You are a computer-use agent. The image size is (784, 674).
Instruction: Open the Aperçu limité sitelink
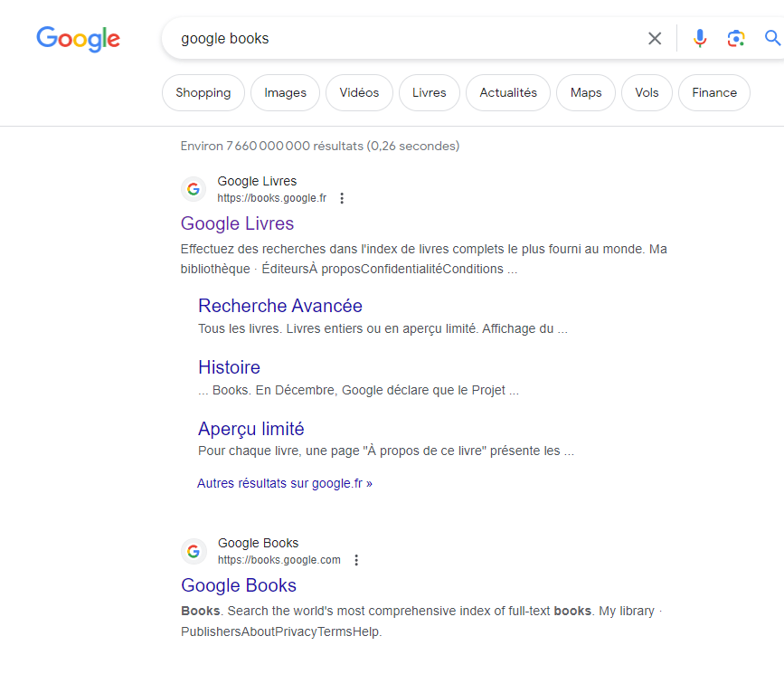pyautogui.click(x=250, y=429)
